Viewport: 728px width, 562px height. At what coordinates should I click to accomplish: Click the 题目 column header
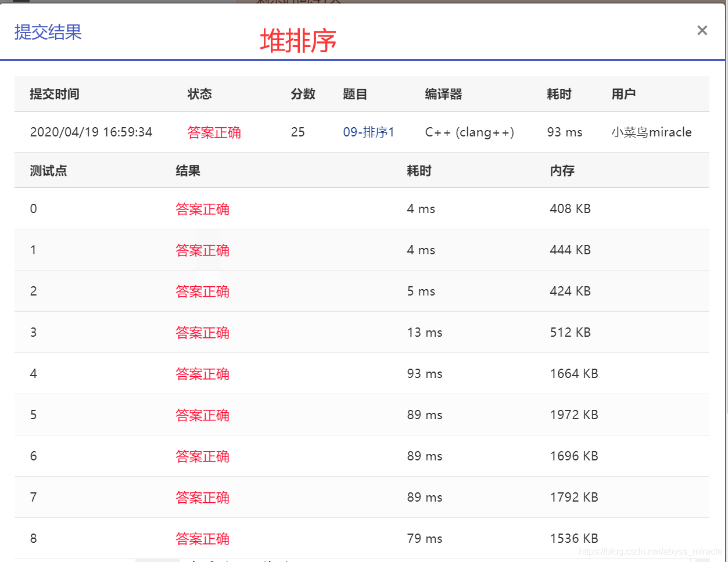coord(355,94)
